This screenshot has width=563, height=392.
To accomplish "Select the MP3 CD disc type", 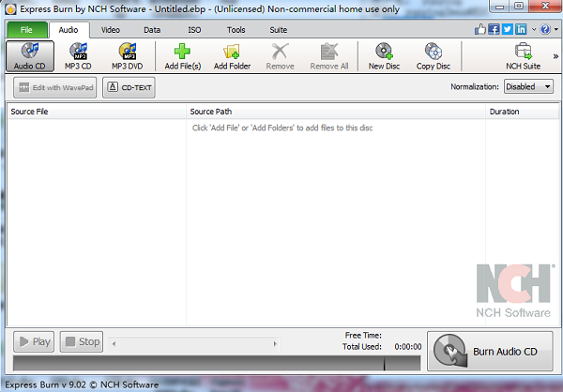I will tap(78, 56).
